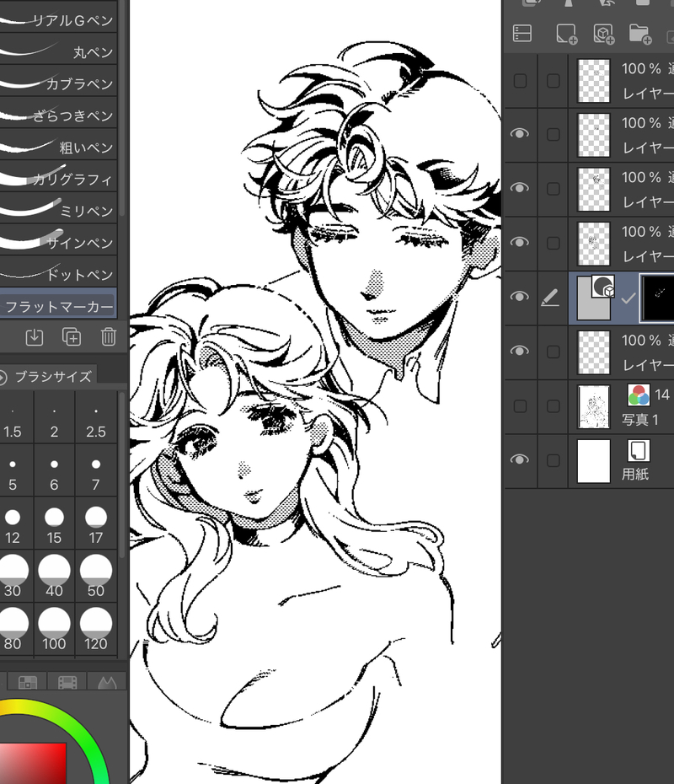This screenshot has height=784, width=674.
Task: Click the layer list view icon
Action: (x=522, y=34)
